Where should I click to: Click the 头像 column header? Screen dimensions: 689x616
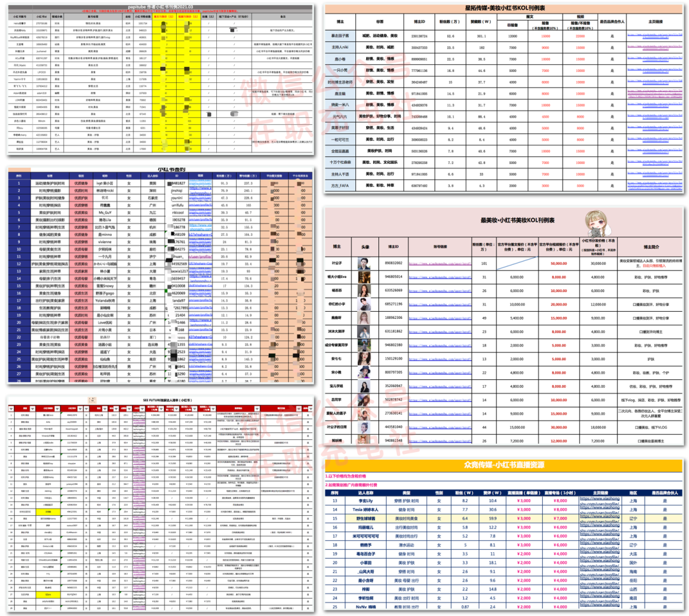(x=365, y=247)
